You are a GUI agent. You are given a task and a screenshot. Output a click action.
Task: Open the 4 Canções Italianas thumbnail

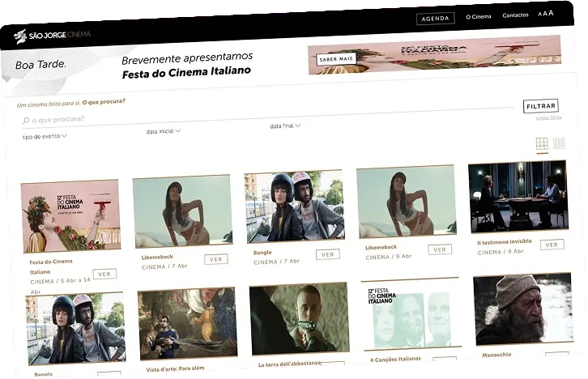tap(411, 314)
